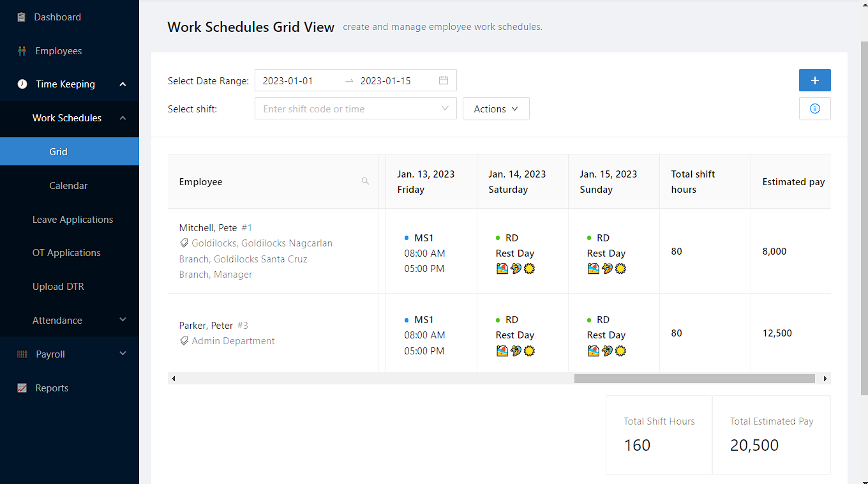This screenshot has width=868, height=484.
Task: Click the search icon in Employee column
Action: pos(365,181)
